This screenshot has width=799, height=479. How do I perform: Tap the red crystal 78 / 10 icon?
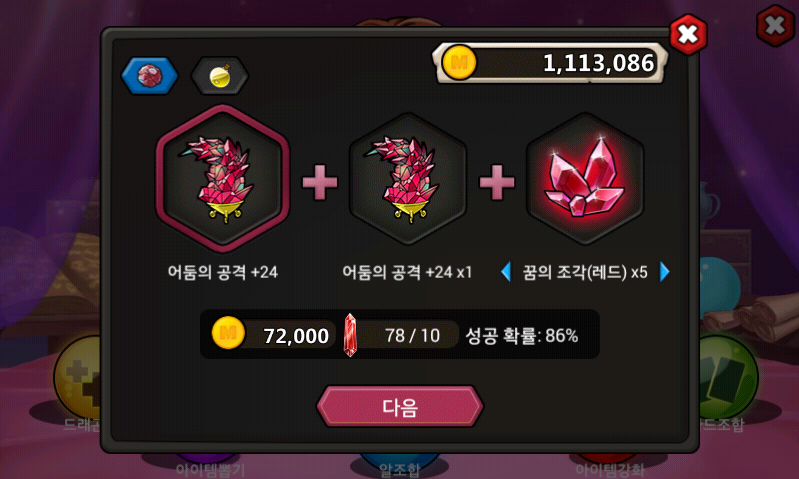pyautogui.click(x=350, y=335)
